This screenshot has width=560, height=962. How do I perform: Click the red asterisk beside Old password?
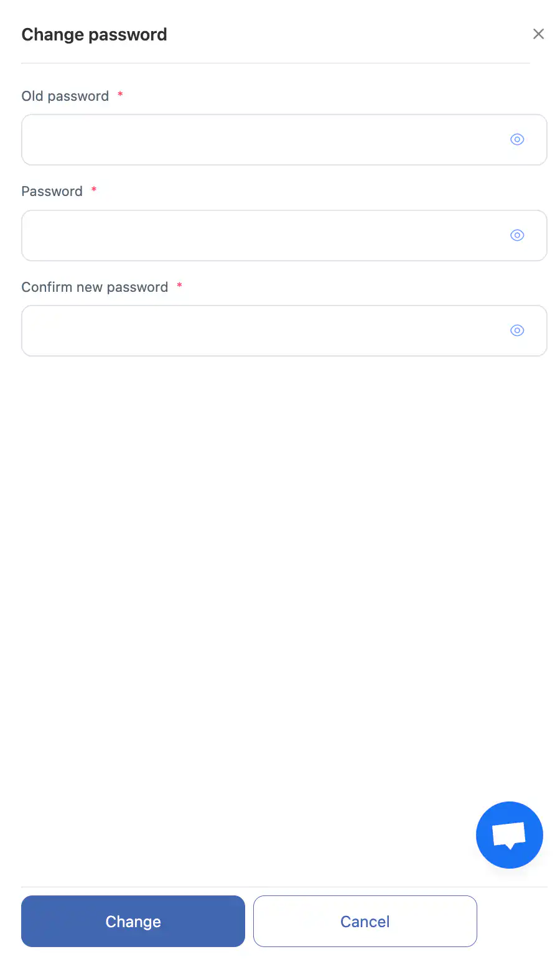120,95
